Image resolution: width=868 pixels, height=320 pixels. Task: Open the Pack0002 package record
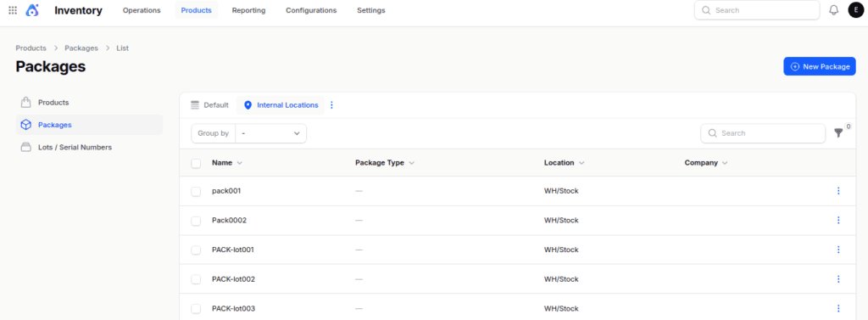click(229, 220)
